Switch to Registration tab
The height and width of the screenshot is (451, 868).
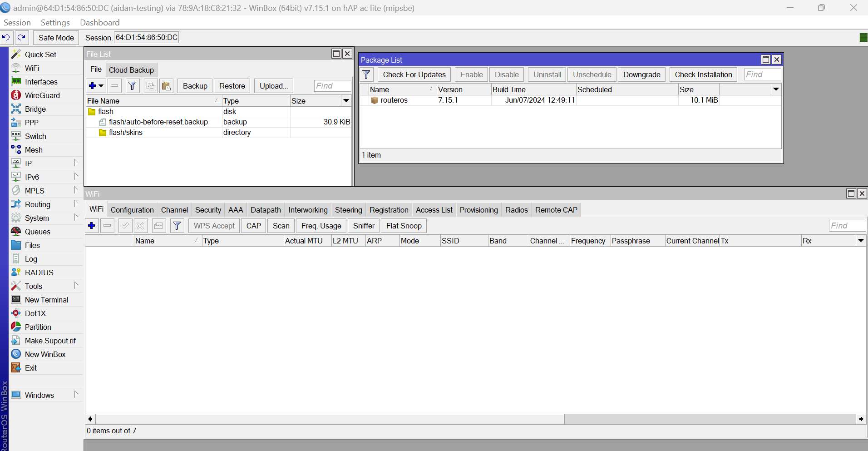pyautogui.click(x=389, y=210)
